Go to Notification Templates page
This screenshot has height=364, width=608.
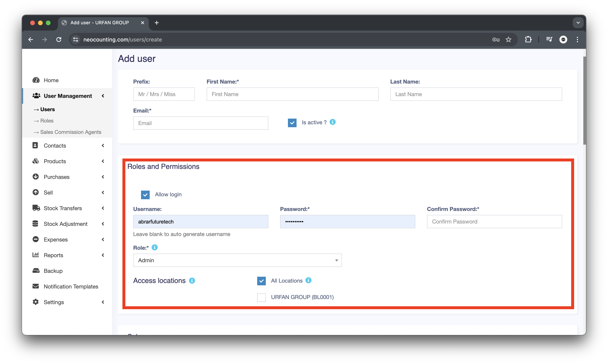coord(71,287)
